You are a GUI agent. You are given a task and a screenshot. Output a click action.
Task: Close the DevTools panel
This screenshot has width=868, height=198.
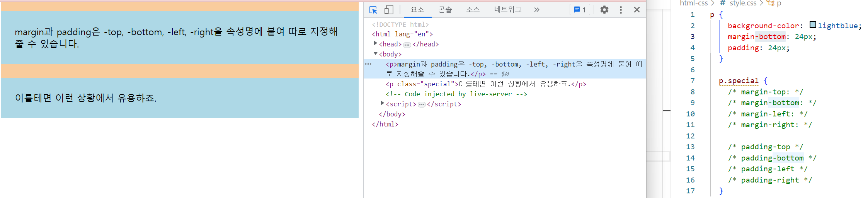637,10
